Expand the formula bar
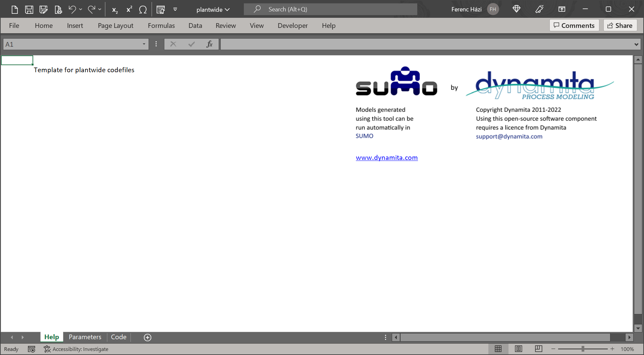 [636, 44]
